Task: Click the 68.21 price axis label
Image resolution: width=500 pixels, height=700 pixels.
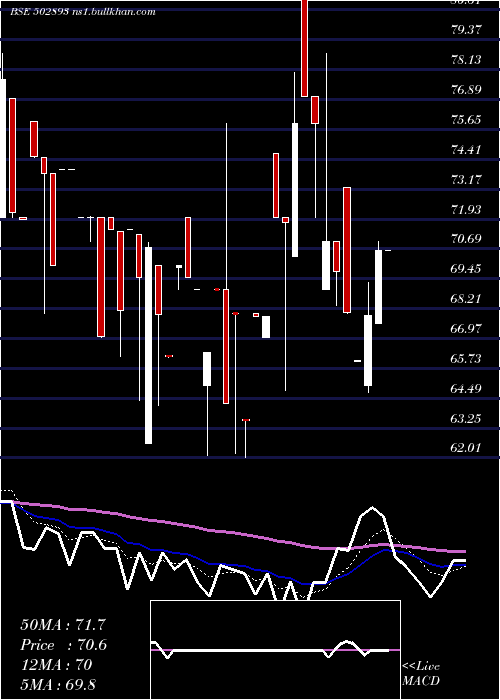Action: tap(466, 298)
